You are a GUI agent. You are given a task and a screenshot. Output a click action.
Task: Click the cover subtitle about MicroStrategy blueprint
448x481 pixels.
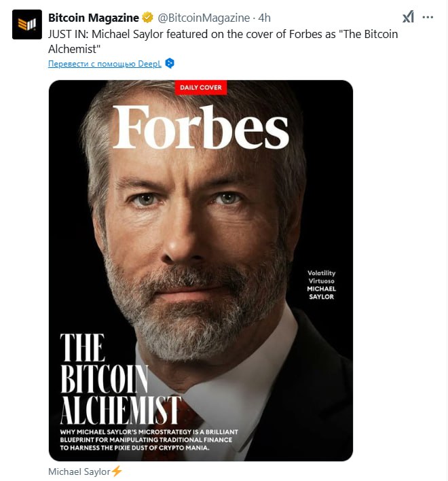tap(149, 440)
